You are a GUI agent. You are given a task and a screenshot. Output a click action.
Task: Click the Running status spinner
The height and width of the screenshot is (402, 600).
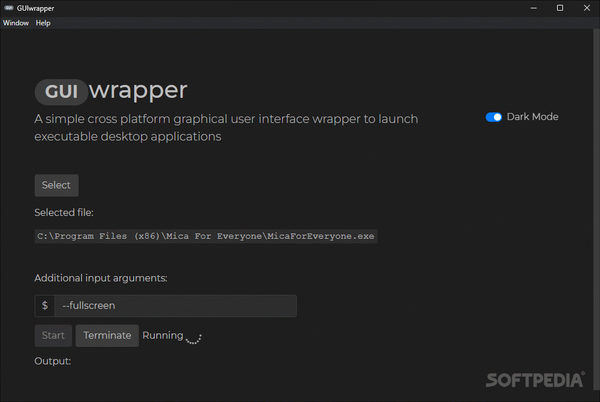[193, 338]
